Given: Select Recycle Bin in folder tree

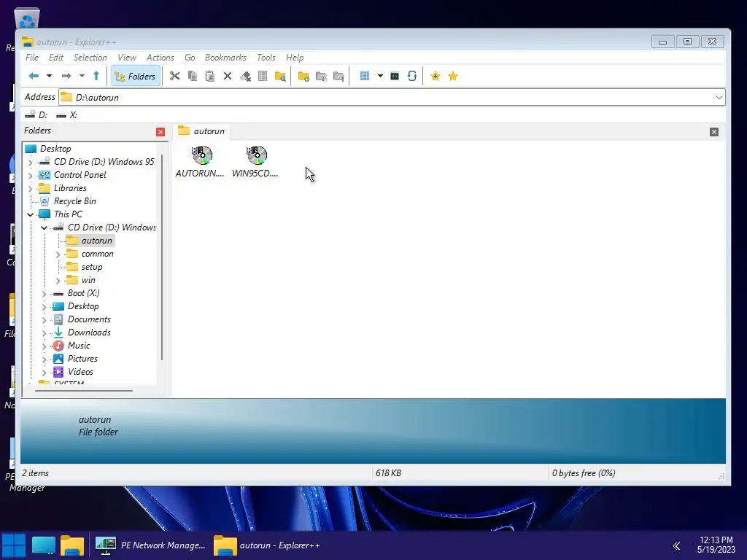Looking at the screenshot, I should pyautogui.click(x=75, y=201).
